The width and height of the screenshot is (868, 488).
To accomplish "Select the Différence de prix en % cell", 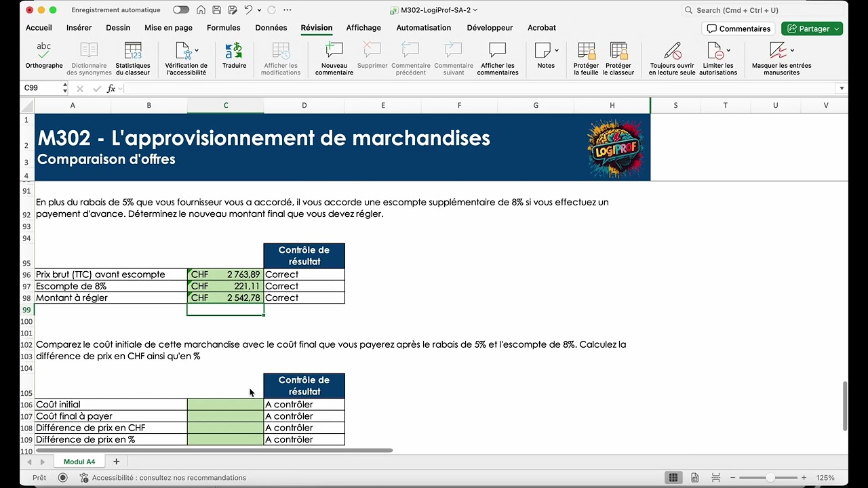I will (x=111, y=439).
